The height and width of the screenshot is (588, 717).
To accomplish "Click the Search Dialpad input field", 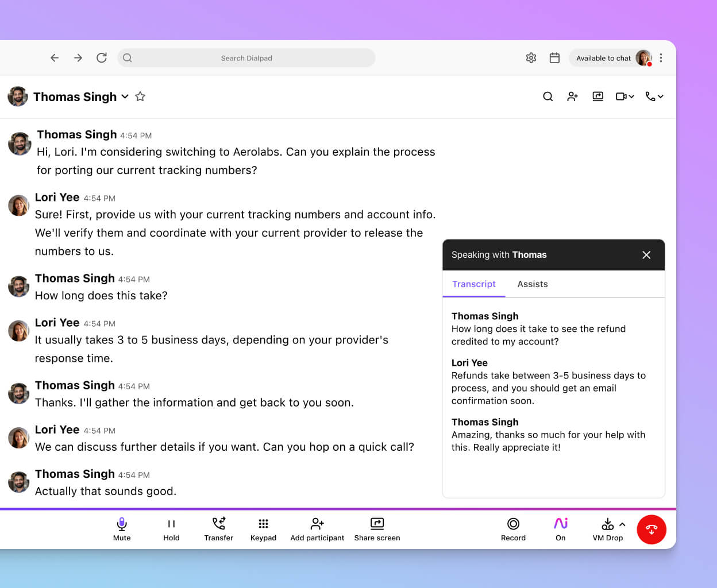I will pos(246,58).
